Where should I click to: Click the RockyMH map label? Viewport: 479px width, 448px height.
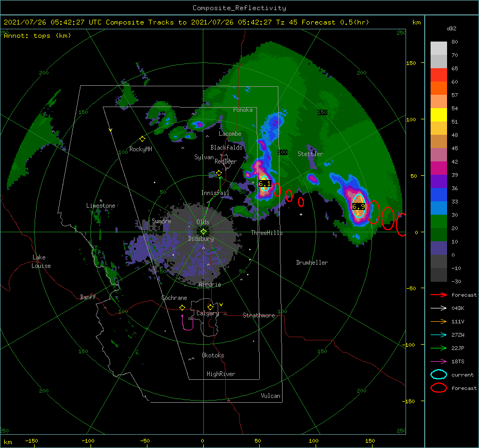[141, 149]
